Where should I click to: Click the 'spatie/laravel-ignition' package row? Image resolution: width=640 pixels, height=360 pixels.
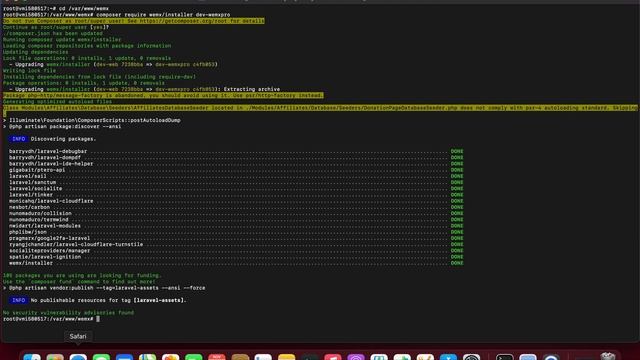[236, 257]
